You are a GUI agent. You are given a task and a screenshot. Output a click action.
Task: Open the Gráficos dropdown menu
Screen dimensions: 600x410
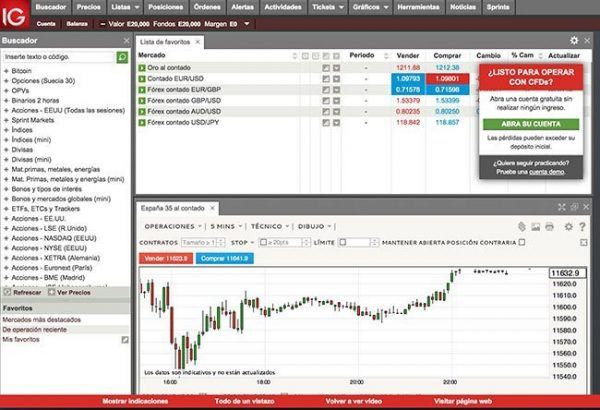[370, 7]
